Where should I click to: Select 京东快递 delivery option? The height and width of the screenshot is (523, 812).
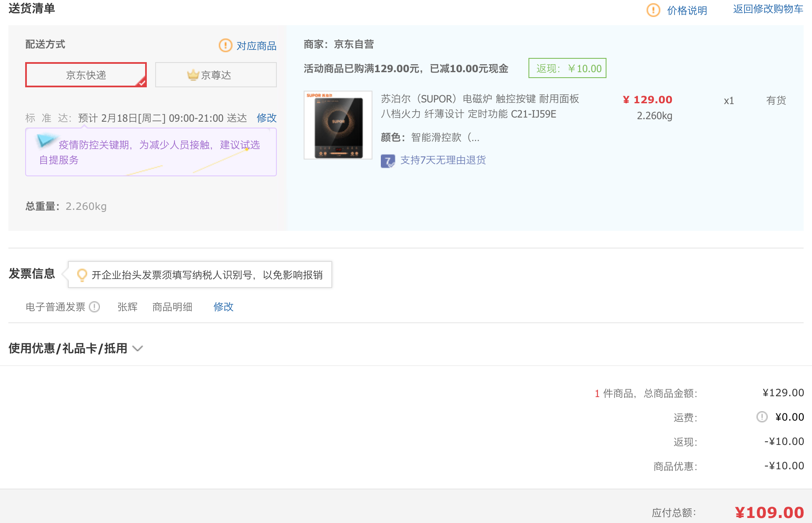coord(86,75)
